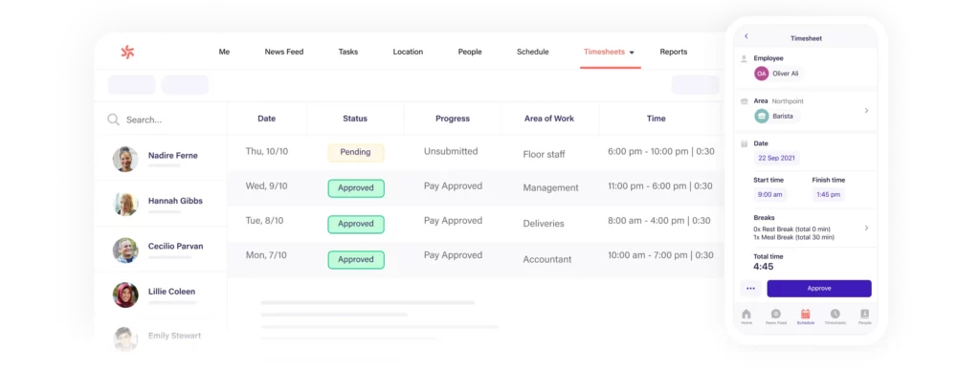Image resolution: width=980 pixels, height=370 pixels.
Task: Click the red pinwheel logo icon
Action: click(x=127, y=53)
